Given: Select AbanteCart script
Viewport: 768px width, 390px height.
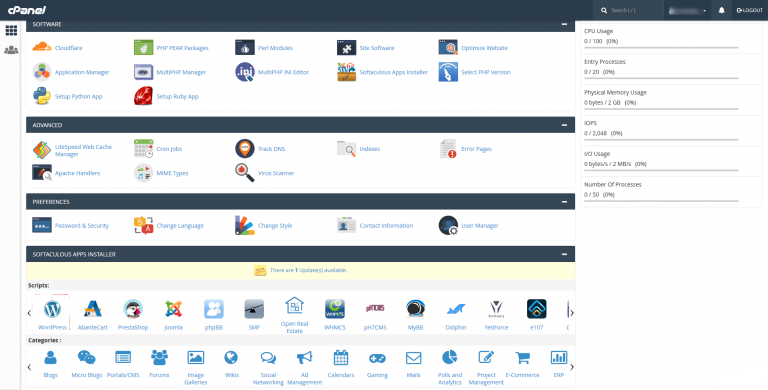Looking at the screenshot, I should point(93,314).
